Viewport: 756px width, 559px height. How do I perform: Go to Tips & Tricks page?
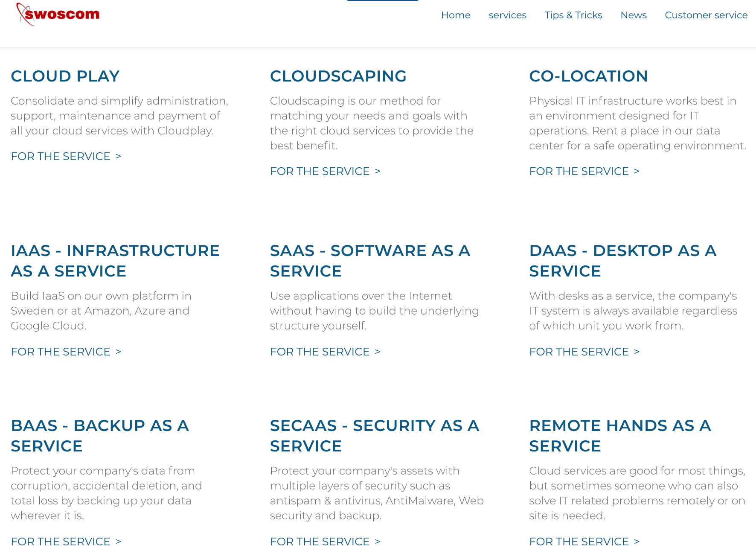tap(573, 15)
